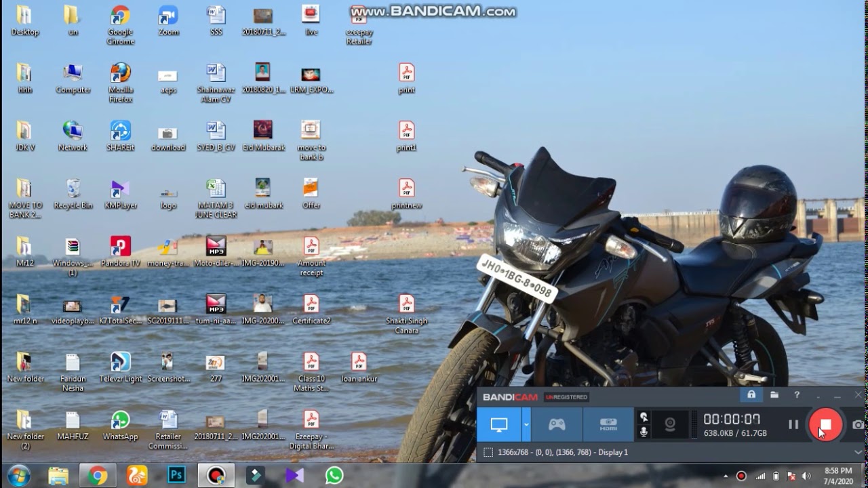Image resolution: width=868 pixels, height=488 pixels.
Task: Open network signal tray icon
Action: tap(760, 476)
